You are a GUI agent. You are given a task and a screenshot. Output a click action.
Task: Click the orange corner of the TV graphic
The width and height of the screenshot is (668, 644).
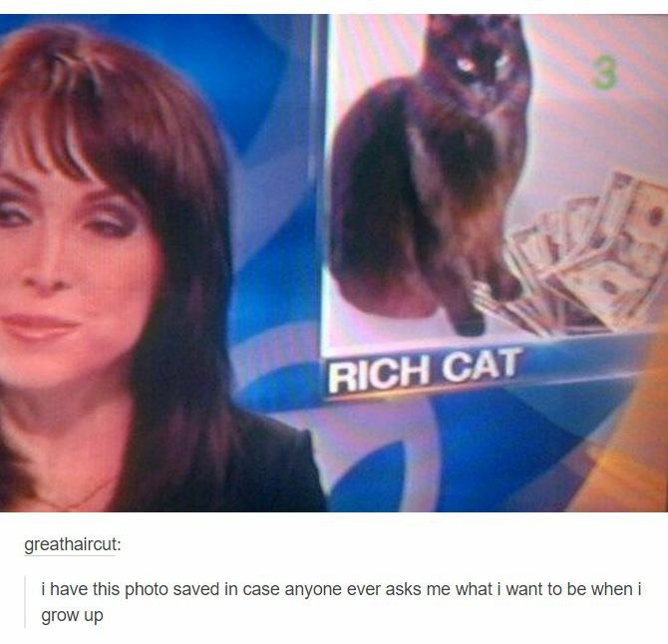[x=630, y=448]
